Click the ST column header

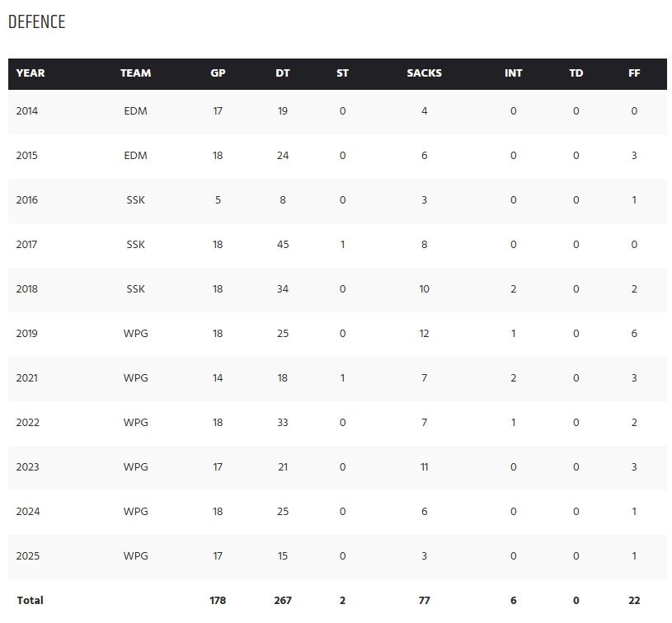pos(342,73)
